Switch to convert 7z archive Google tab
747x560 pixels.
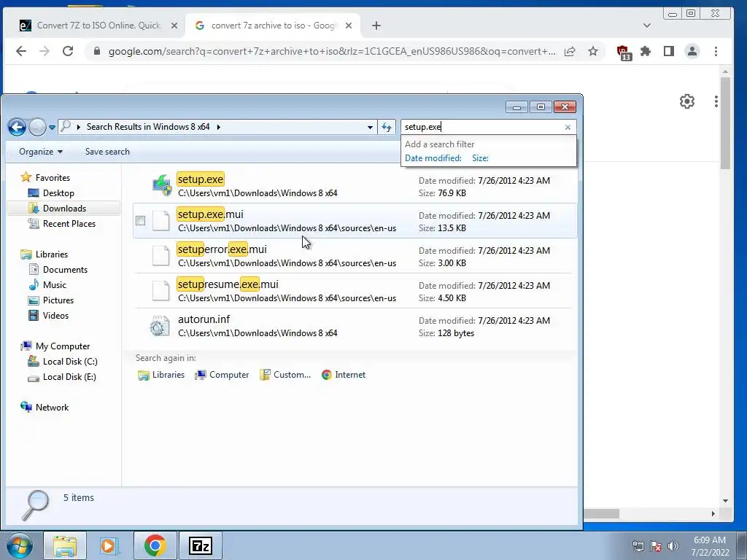click(273, 26)
